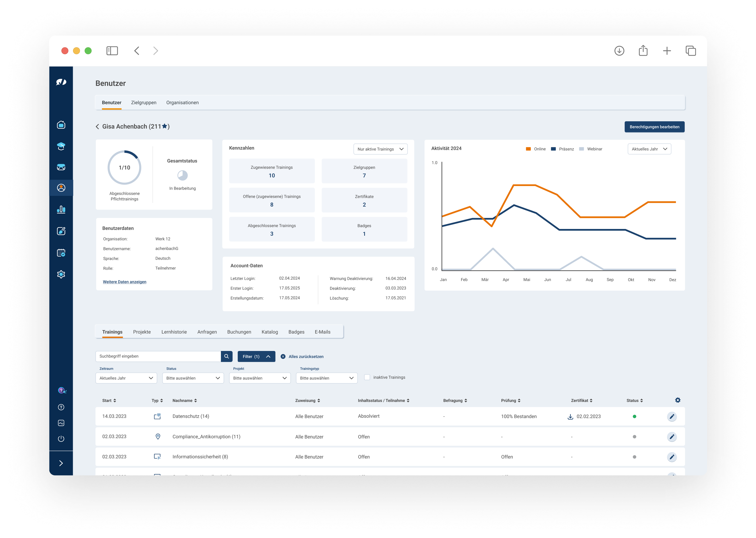The image size is (756, 538).
Task: Open the Statistics bar chart icon
Action: (61, 209)
